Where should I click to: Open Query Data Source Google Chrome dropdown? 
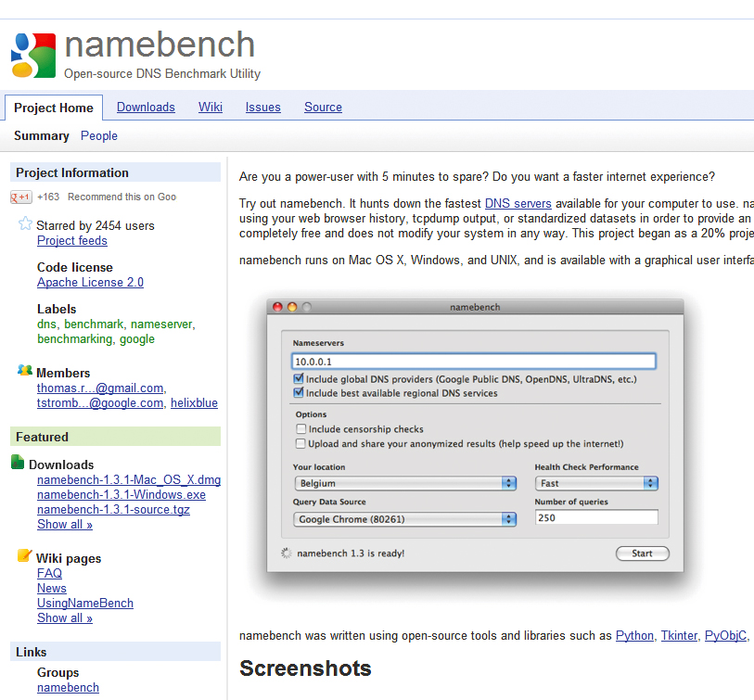[405, 519]
